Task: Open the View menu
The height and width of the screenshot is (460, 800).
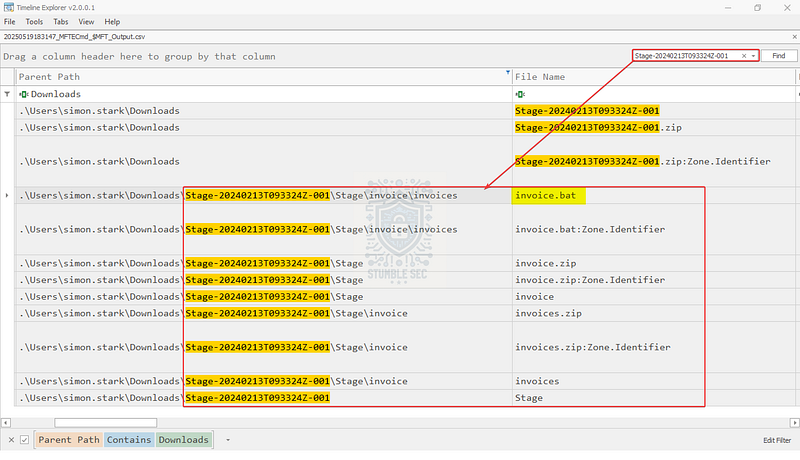Action: tap(86, 22)
